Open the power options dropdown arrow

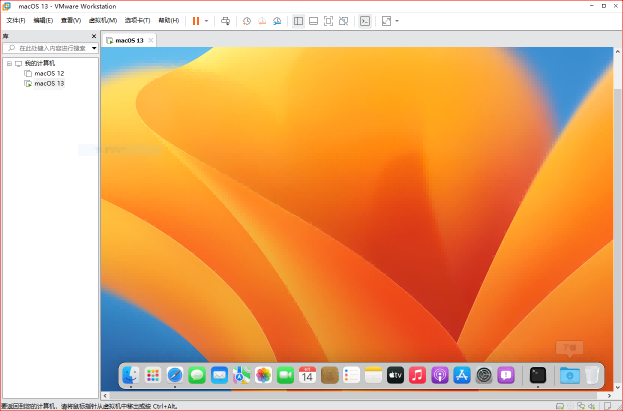coord(206,21)
